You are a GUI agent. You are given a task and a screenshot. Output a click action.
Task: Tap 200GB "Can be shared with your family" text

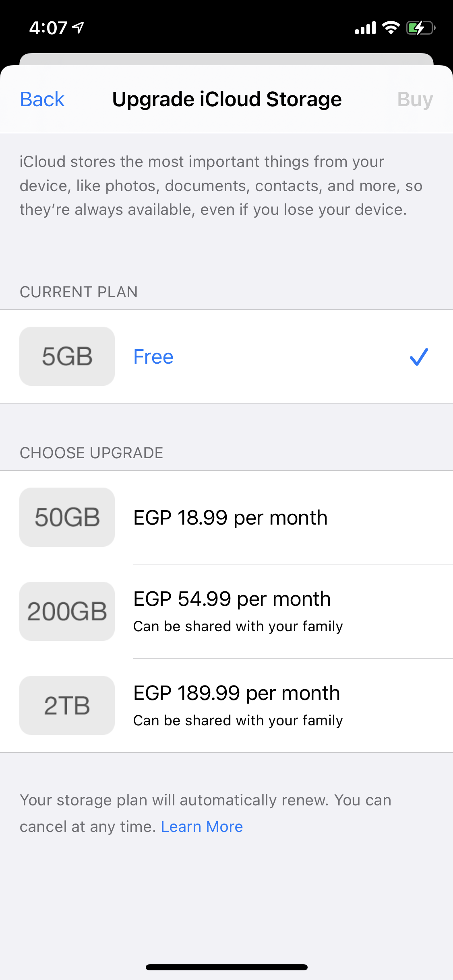(x=238, y=626)
